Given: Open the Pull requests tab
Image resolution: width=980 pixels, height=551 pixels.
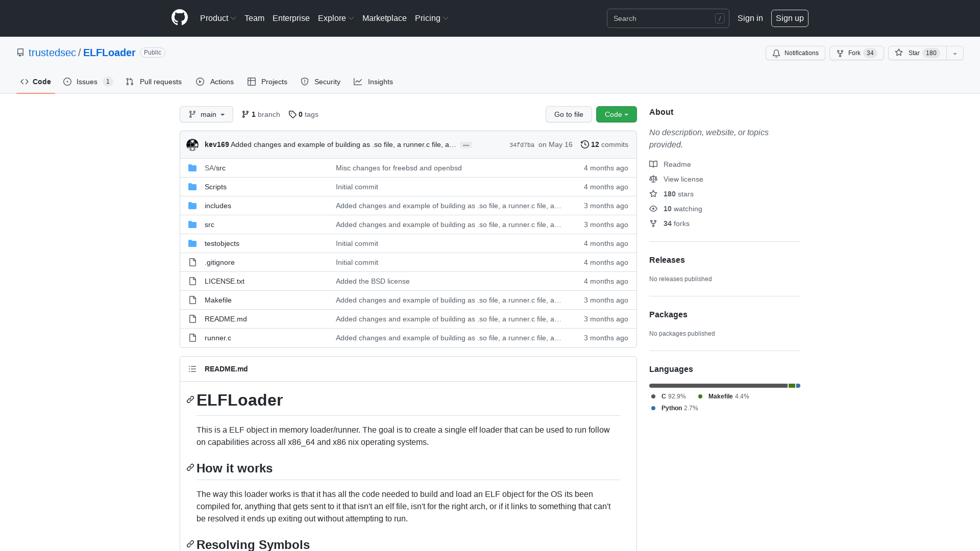Looking at the screenshot, I should coord(154,82).
